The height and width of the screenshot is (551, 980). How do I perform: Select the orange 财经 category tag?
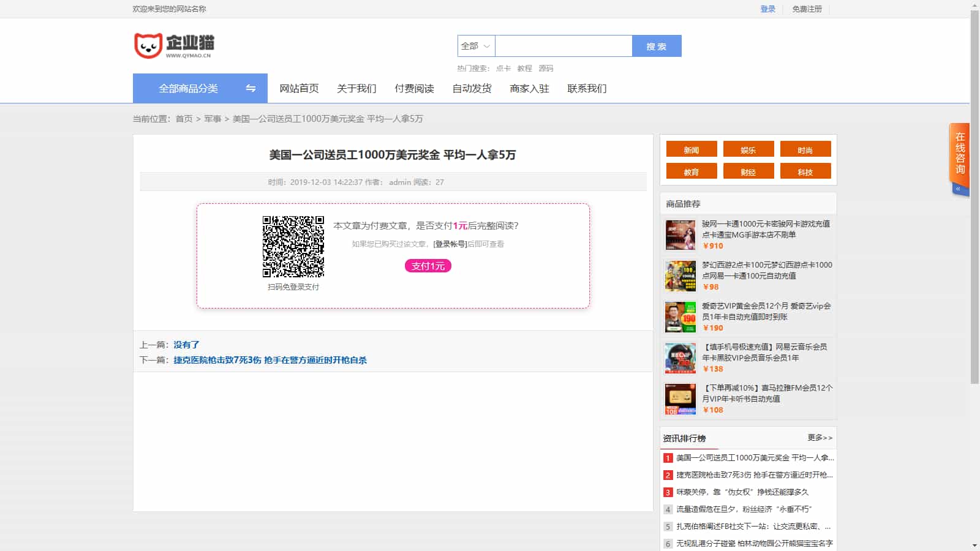748,172
